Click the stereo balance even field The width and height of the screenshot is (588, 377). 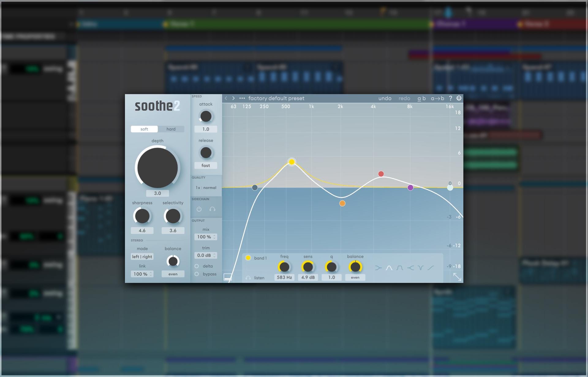tap(173, 274)
